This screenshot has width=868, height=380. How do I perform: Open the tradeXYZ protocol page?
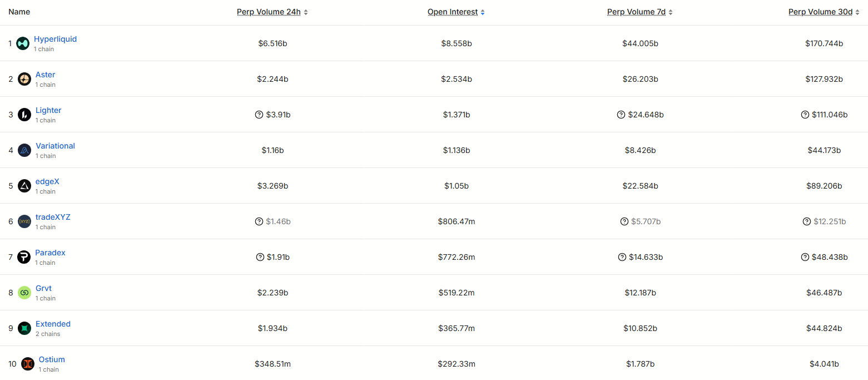[53, 218]
